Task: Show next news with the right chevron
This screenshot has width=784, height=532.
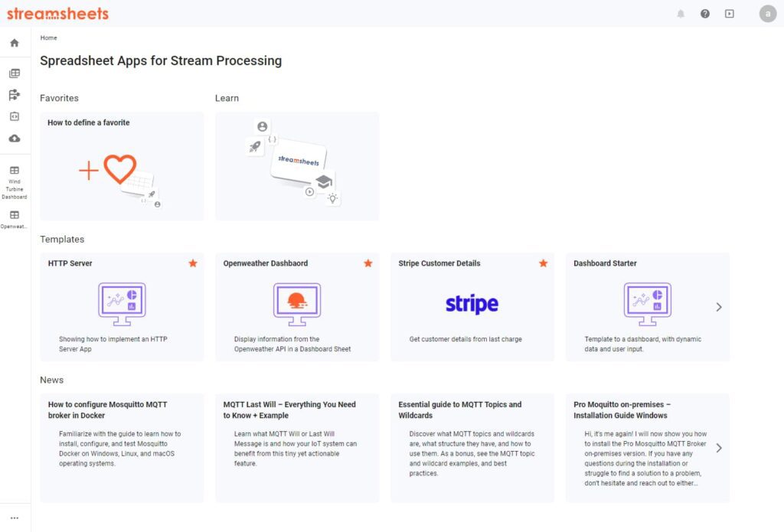Action: coord(719,448)
